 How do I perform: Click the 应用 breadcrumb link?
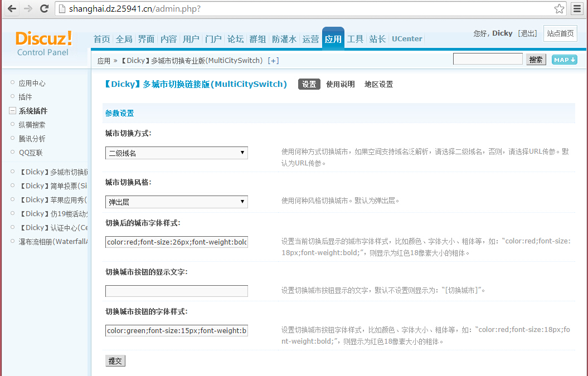(x=104, y=61)
